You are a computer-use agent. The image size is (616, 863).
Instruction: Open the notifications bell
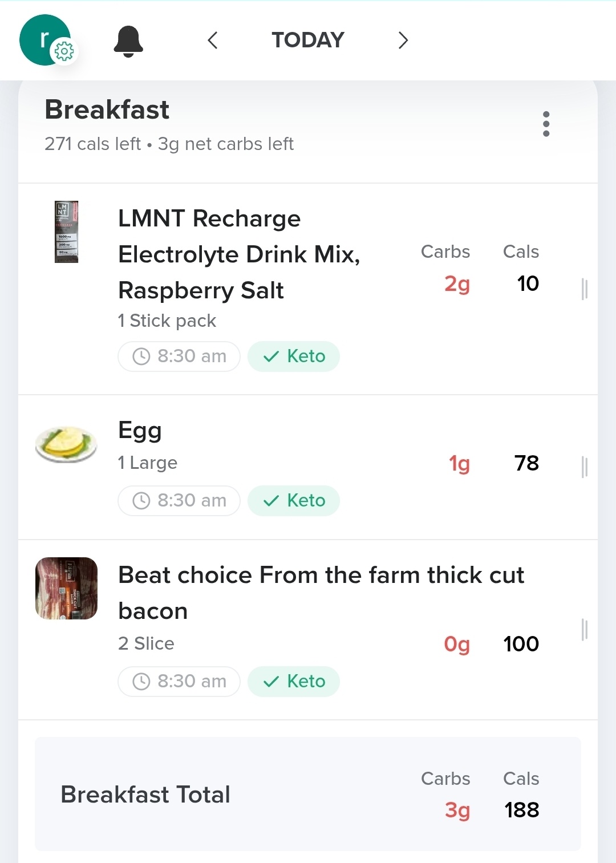point(128,41)
